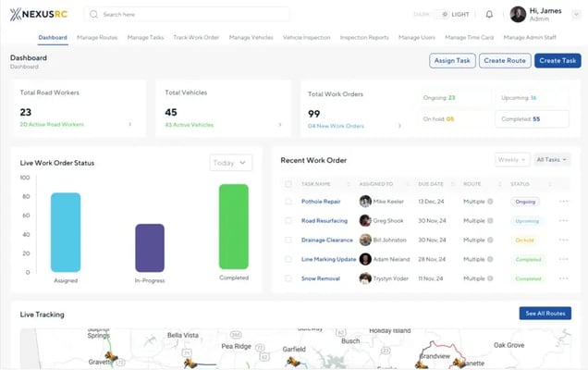Click the See All Routes button
Viewport: 588px width, 370px height.
[545, 314]
